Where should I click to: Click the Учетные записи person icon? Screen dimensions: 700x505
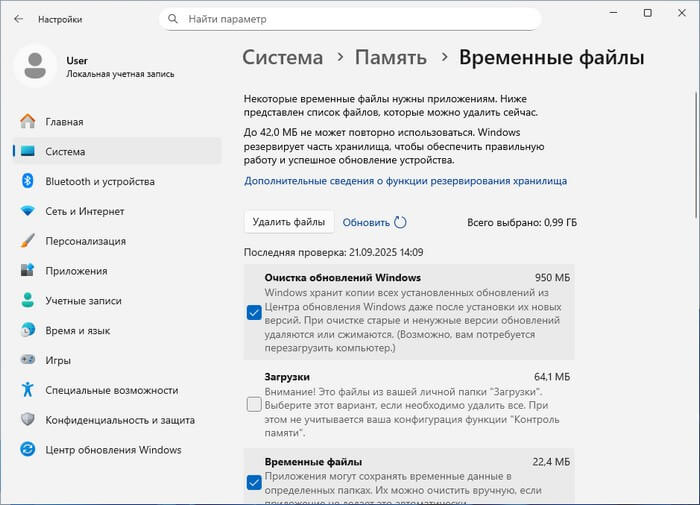click(x=28, y=300)
